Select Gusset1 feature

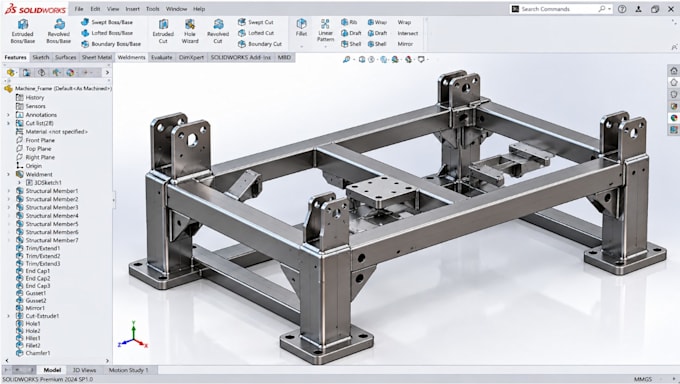coord(31,293)
